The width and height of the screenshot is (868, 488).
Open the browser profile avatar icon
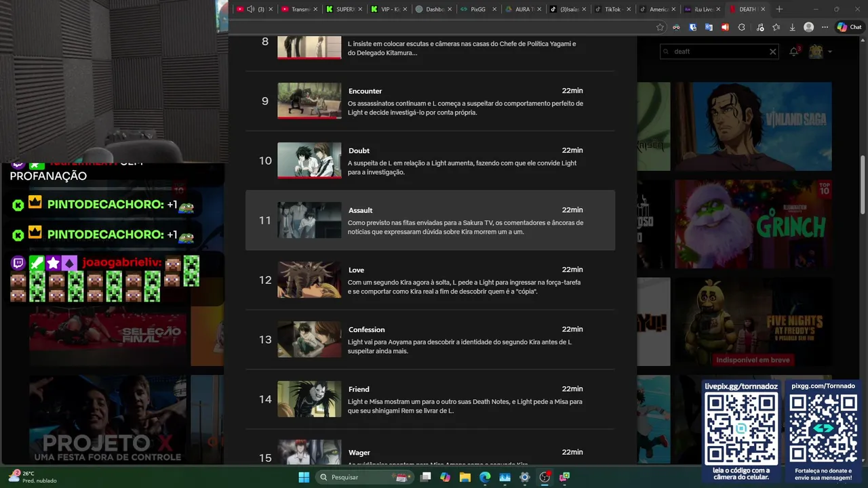[808, 27]
